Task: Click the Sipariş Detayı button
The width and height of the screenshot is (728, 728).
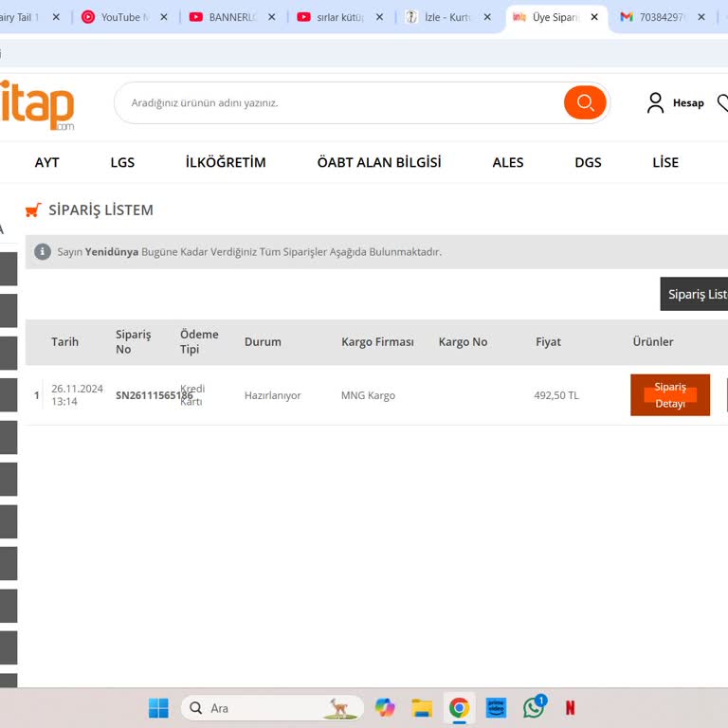Action: click(x=670, y=395)
